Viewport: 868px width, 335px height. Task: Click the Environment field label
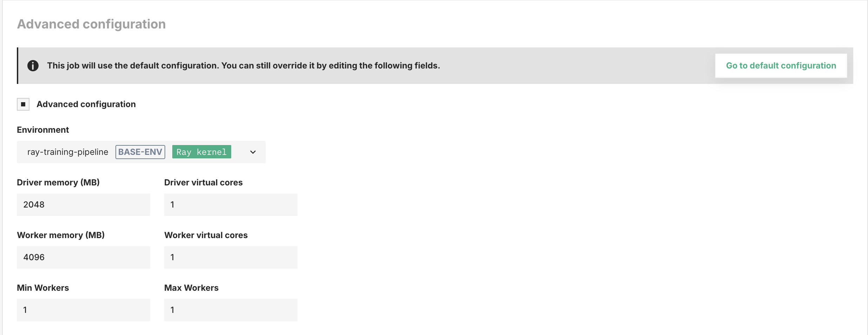coord(43,130)
